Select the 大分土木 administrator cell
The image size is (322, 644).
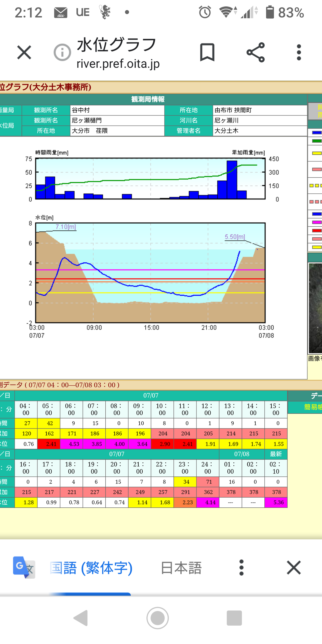click(x=260, y=131)
